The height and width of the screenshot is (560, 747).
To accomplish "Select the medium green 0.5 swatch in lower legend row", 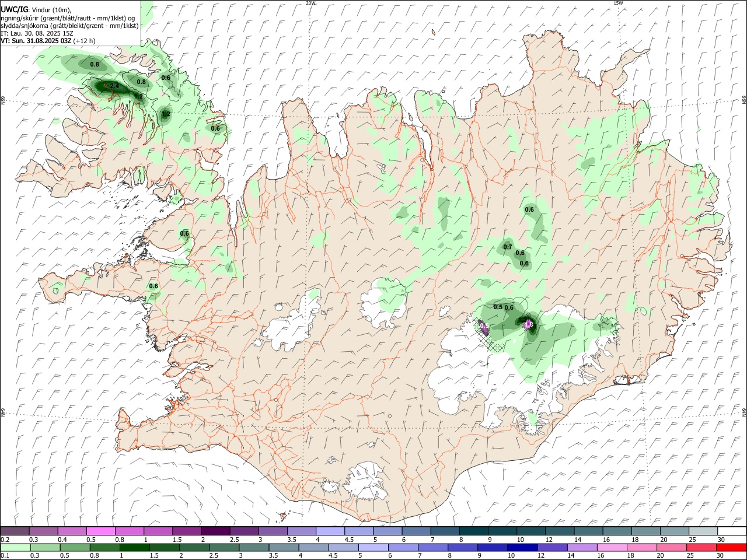I will [x=75, y=547].
